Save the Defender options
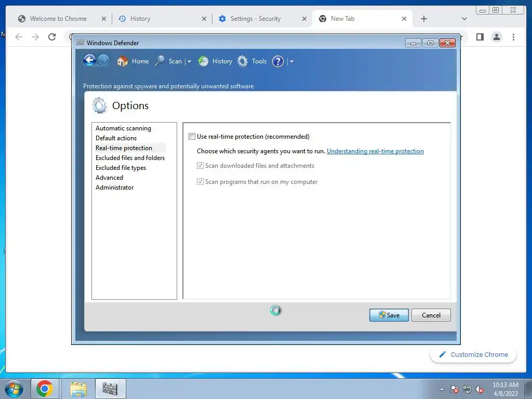Image resolution: width=532 pixels, height=399 pixels. click(389, 315)
